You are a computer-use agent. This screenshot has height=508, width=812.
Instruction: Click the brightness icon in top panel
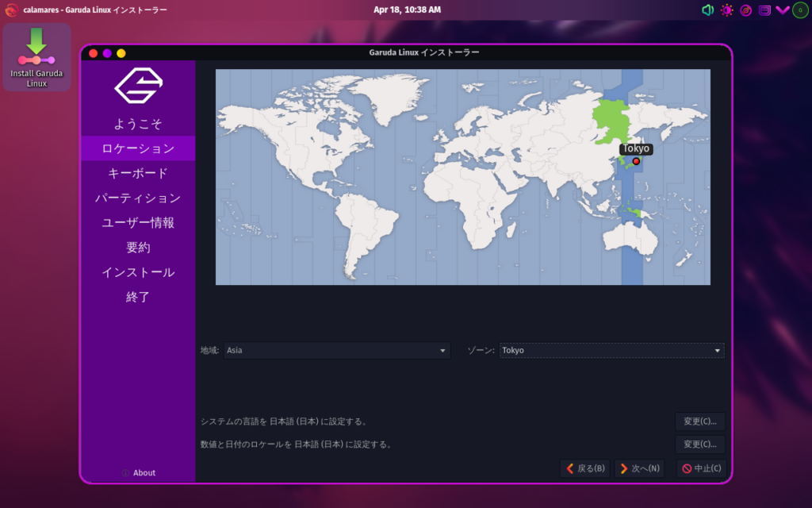727,10
